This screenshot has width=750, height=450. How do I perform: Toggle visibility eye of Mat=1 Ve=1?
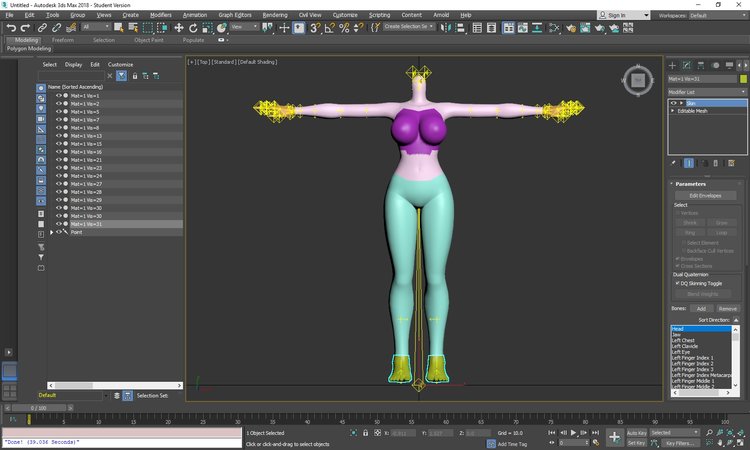tap(58, 96)
